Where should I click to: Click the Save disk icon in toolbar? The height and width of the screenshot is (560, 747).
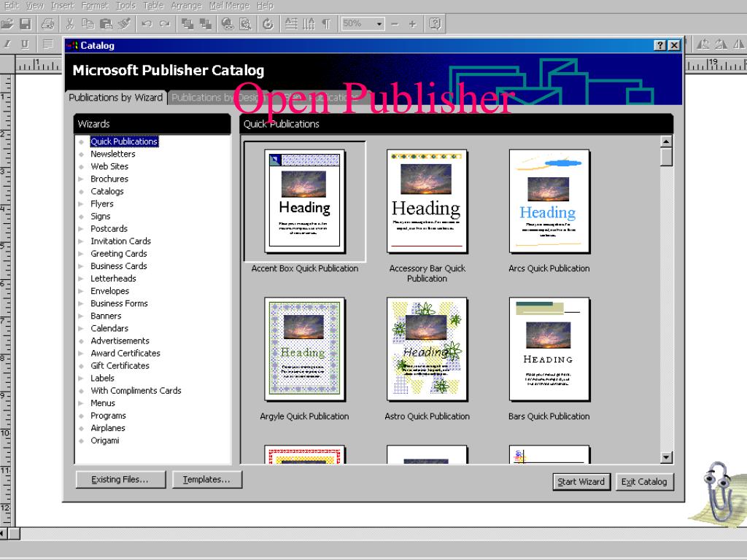pos(26,23)
